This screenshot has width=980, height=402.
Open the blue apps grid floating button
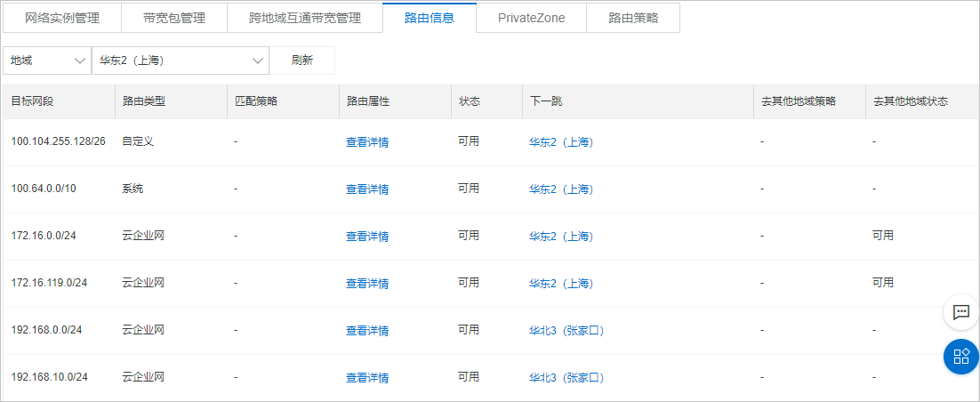[960, 357]
